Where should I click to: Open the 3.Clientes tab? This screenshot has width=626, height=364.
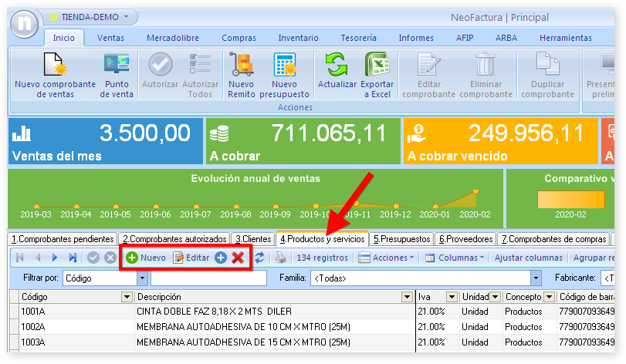[x=253, y=239]
